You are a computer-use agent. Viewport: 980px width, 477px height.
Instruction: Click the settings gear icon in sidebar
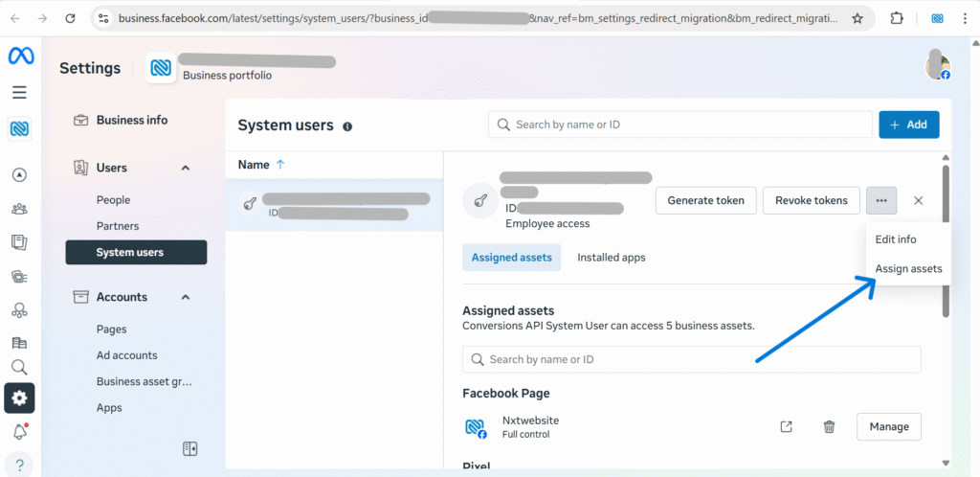pyautogui.click(x=19, y=397)
